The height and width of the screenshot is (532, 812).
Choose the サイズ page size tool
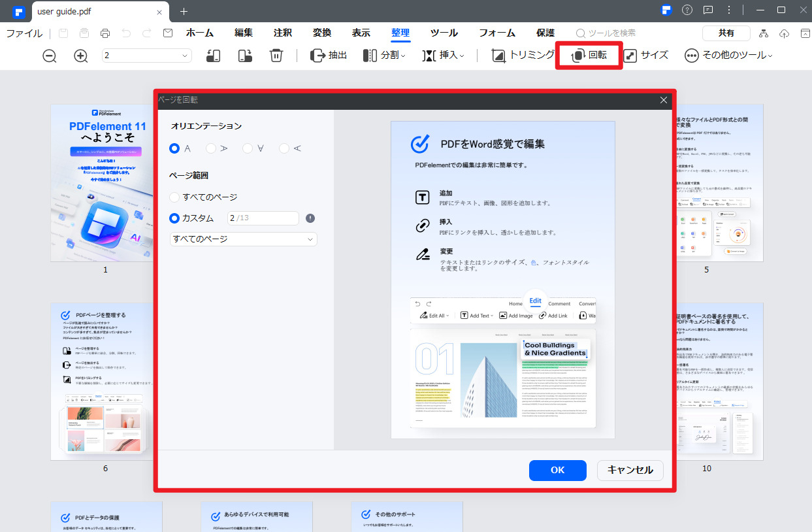[646, 56]
